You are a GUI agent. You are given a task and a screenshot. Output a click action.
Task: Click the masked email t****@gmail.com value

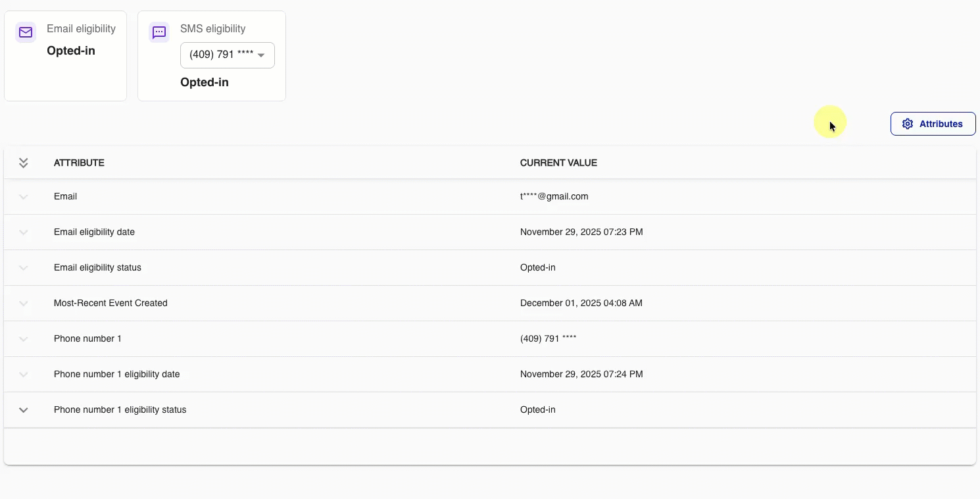[554, 196]
